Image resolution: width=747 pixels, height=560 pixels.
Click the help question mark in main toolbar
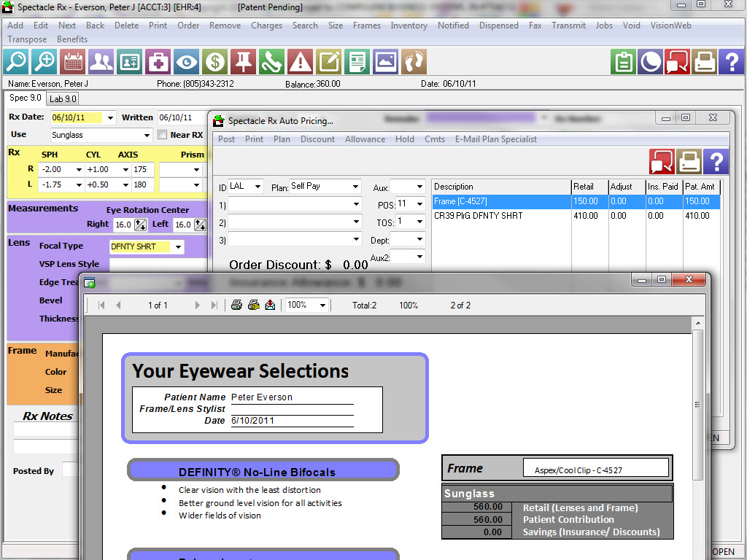[x=731, y=61]
